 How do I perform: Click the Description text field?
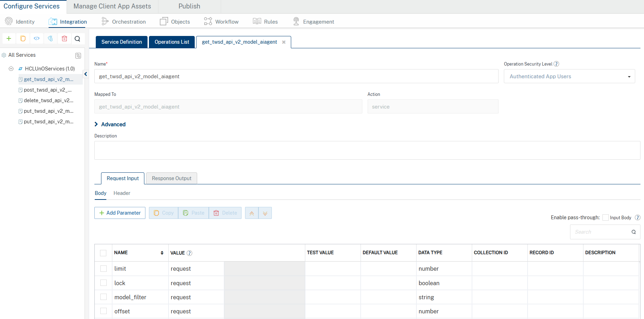[367, 151]
